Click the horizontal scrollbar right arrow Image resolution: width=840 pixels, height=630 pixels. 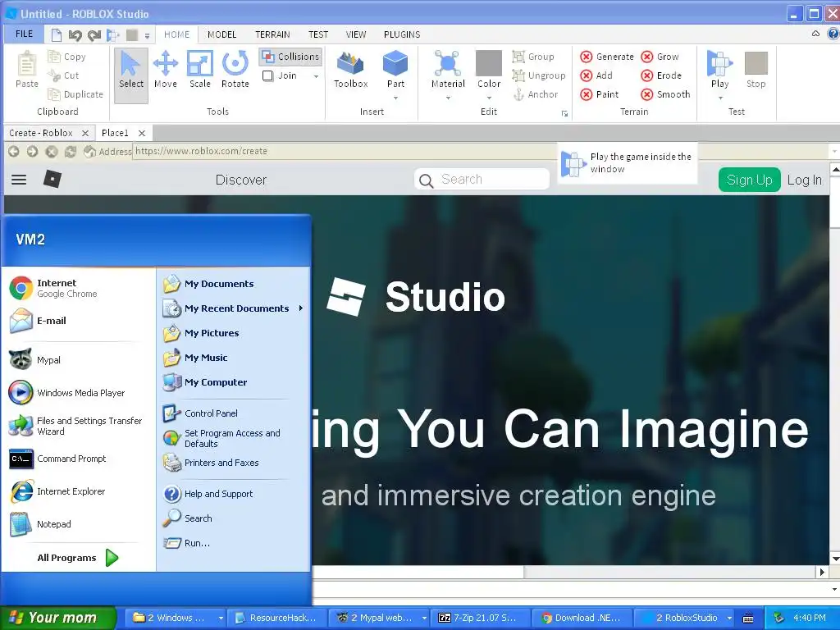pos(822,572)
